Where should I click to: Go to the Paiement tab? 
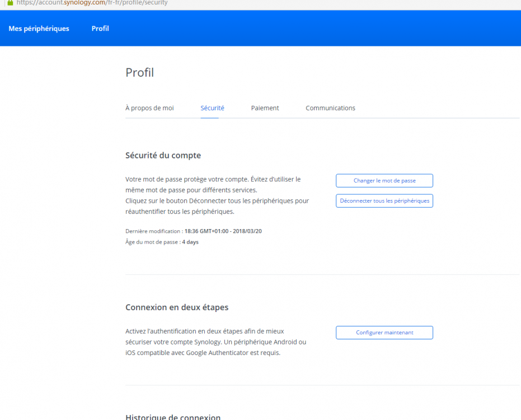(265, 108)
